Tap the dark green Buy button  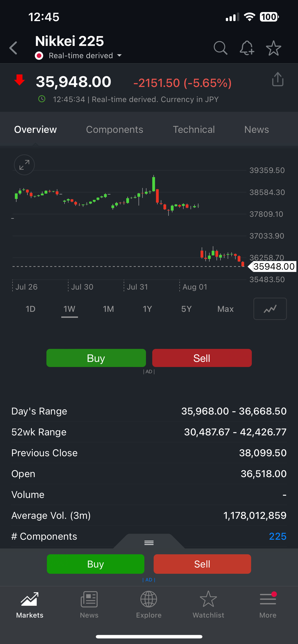pyautogui.click(x=96, y=358)
